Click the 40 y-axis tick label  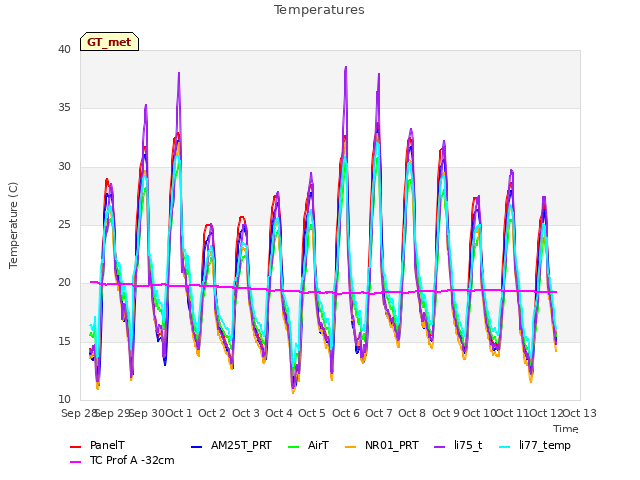click(64, 49)
